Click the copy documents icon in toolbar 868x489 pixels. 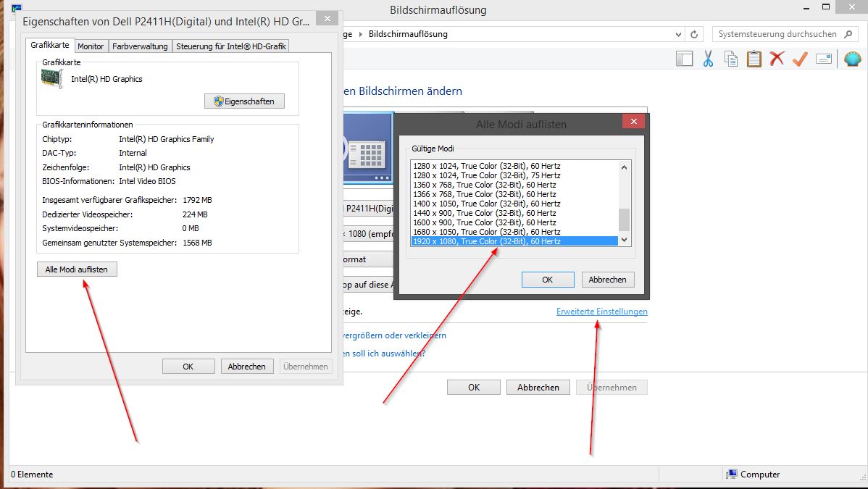(x=731, y=59)
